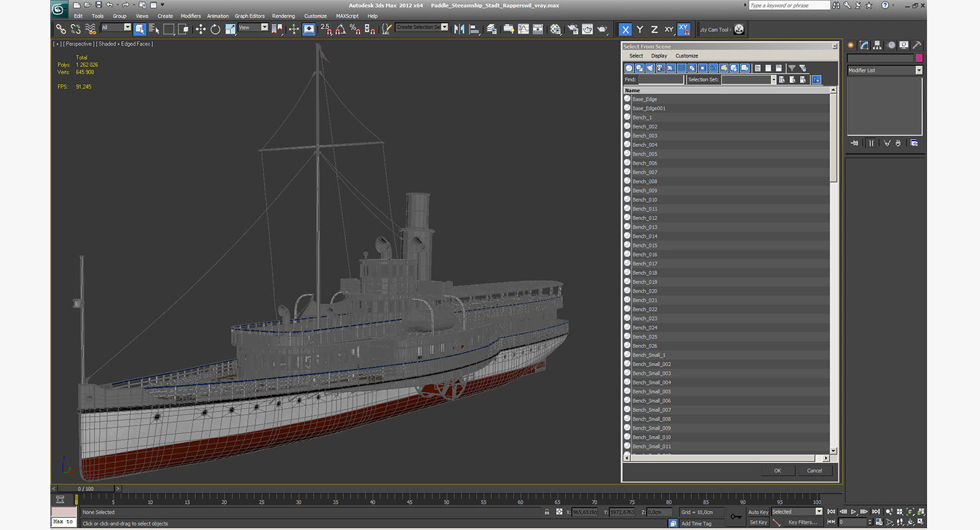Expand the InfoCenter help dropdown arrow
980x530 pixels.
tap(895, 5)
